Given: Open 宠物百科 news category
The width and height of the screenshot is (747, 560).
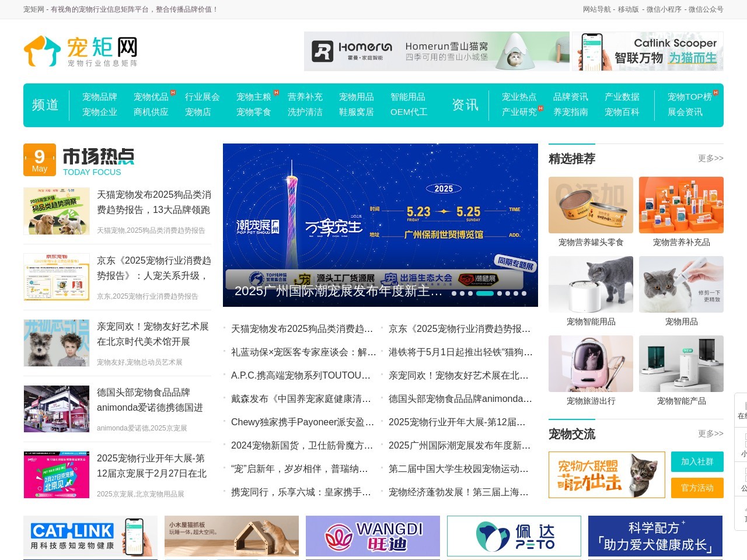Looking at the screenshot, I should [x=622, y=112].
